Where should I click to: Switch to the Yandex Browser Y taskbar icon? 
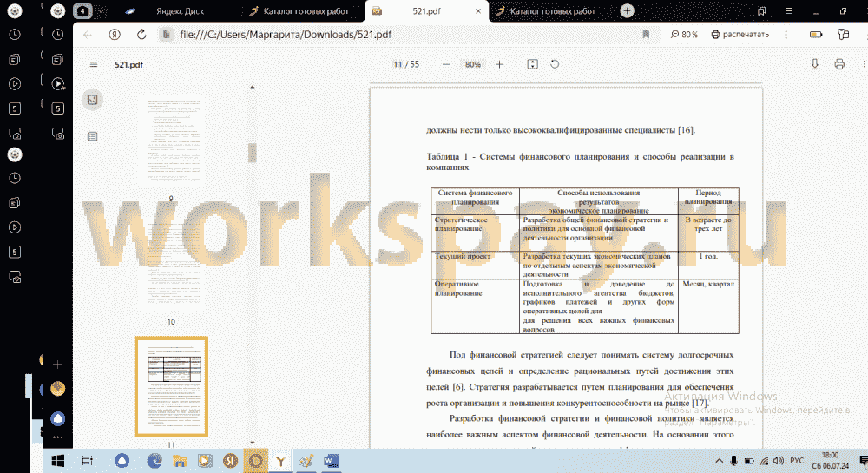pyautogui.click(x=280, y=460)
